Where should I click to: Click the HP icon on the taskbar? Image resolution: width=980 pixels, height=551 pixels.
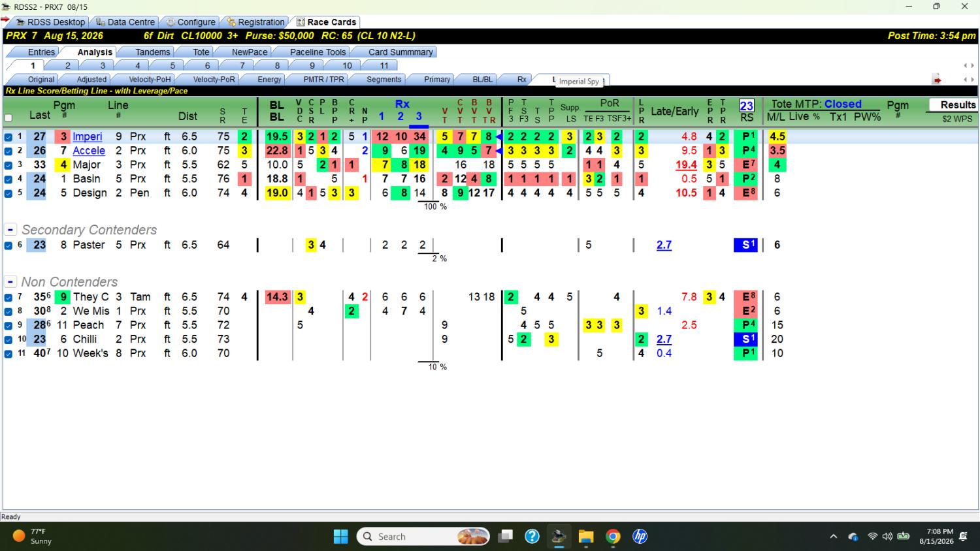(640, 537)
